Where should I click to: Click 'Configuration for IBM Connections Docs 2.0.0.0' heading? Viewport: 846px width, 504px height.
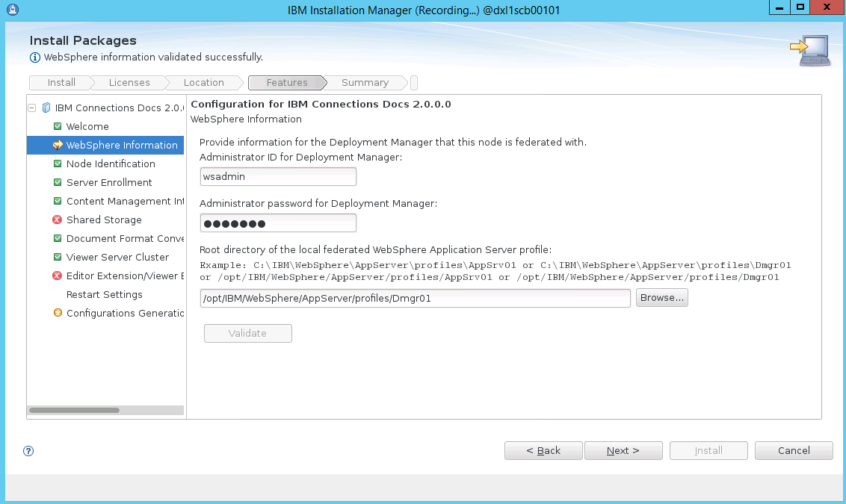point(321,104)
